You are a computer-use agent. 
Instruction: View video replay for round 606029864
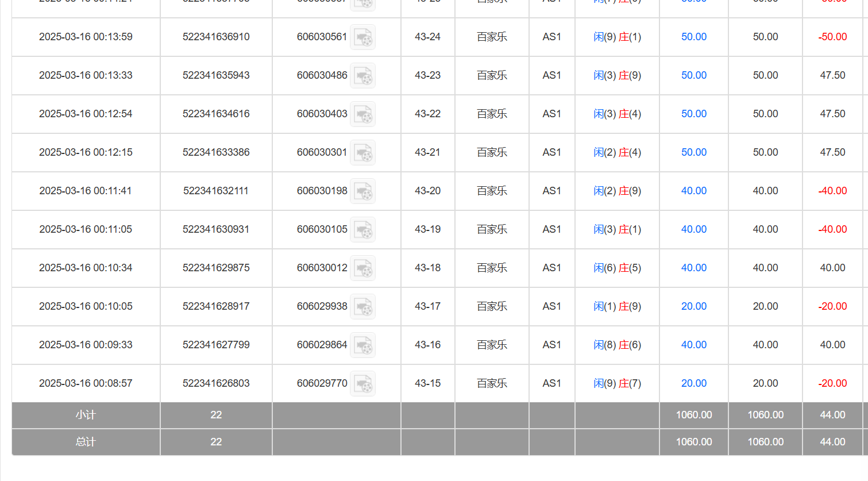click(x=362, y=345)
